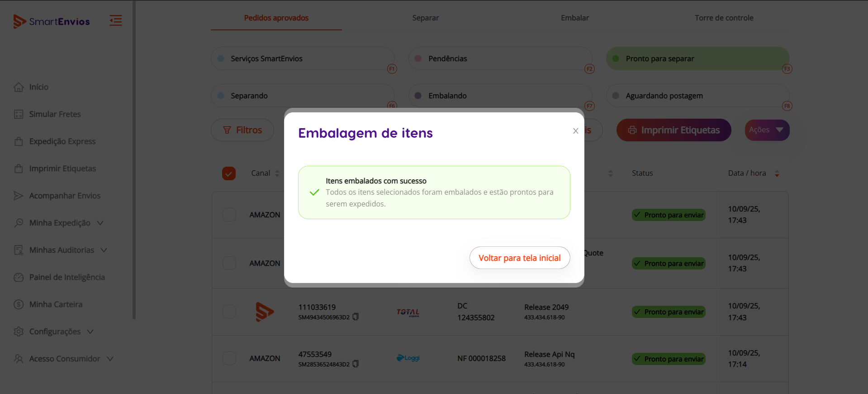This screenshot has width=868, height=394.
Task: Switch to Torre de controle tab
Action: [x=724, y=18]
